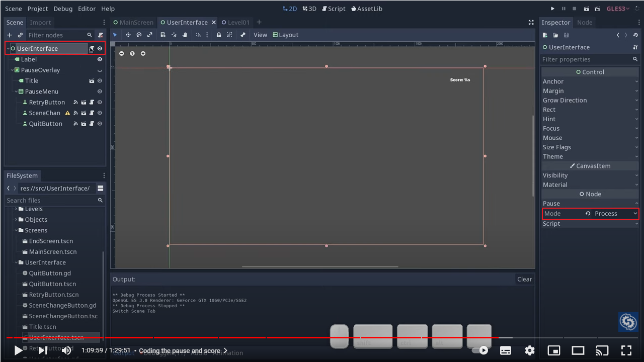Switch to Script workspace
Image resolution: width=644 pixels, height=362 pixels.
pyautogui.click(x=334, y=9)
